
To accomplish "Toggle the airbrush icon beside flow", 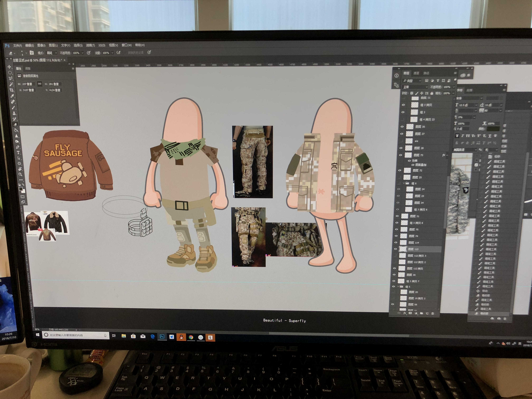I will (118, 53).
